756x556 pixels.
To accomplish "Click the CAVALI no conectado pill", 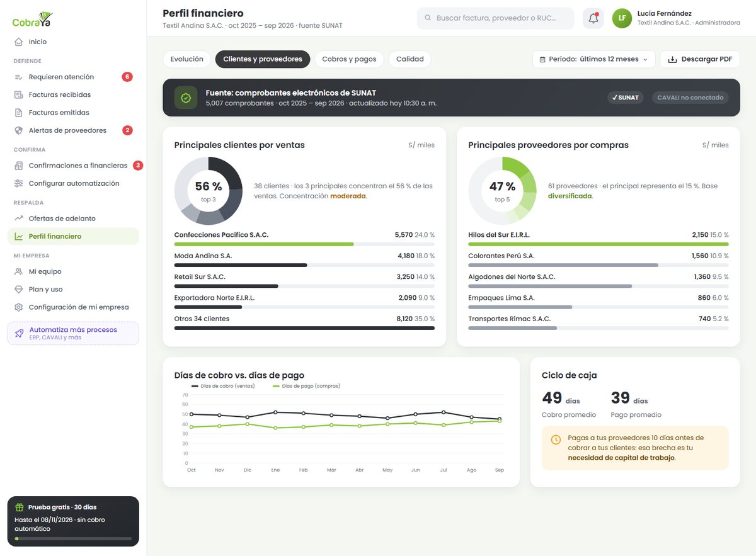I will 690,98.
